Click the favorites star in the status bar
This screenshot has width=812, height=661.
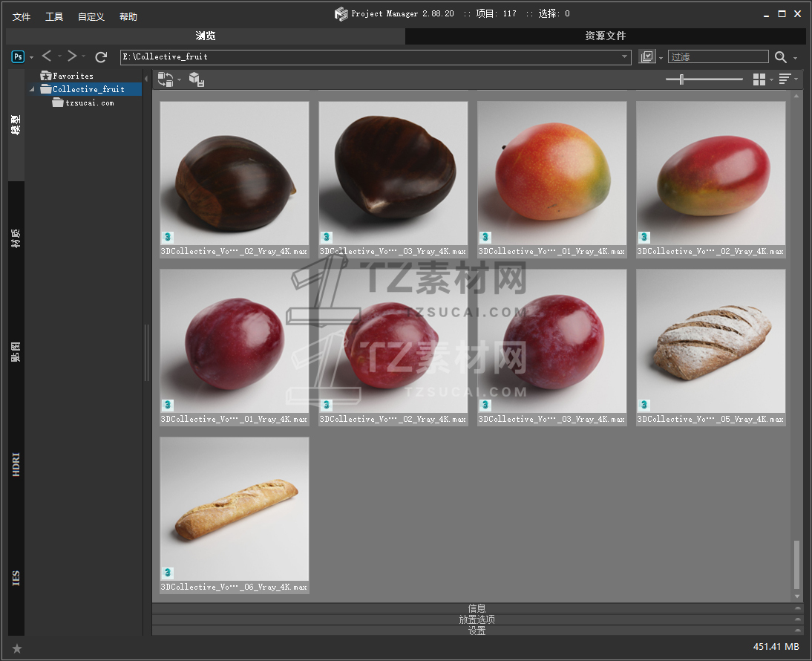click(17, 648)
